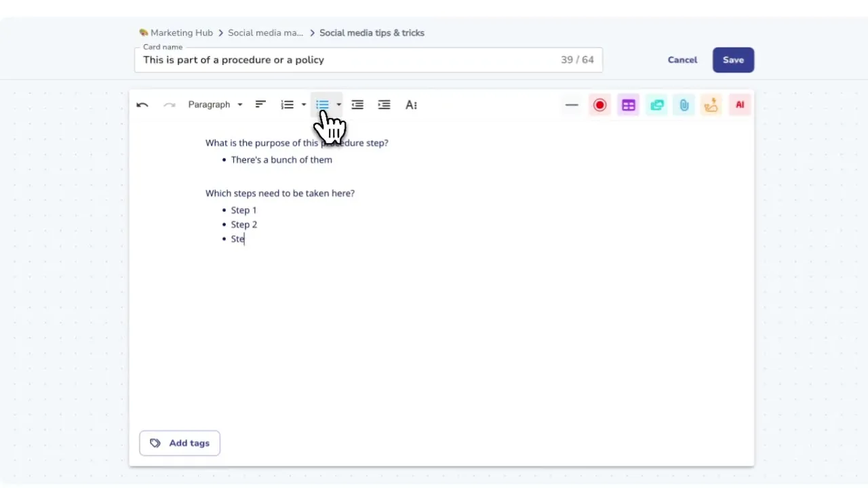
Task: Start a recording with the red record icon
Action: pyautogui.click(x=599, y=105)
